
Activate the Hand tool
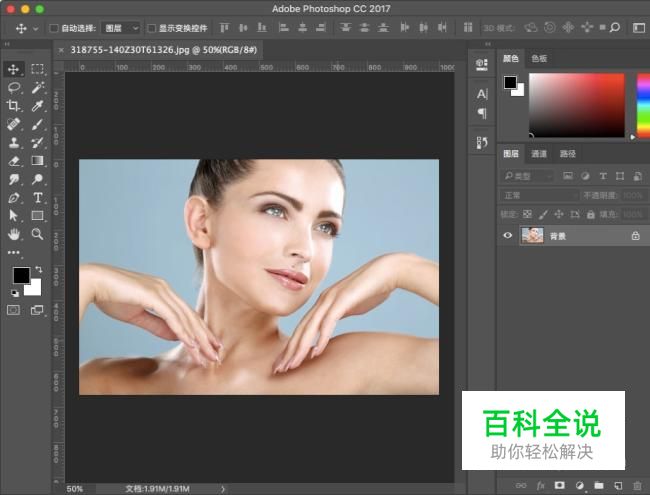pos(14,233)
